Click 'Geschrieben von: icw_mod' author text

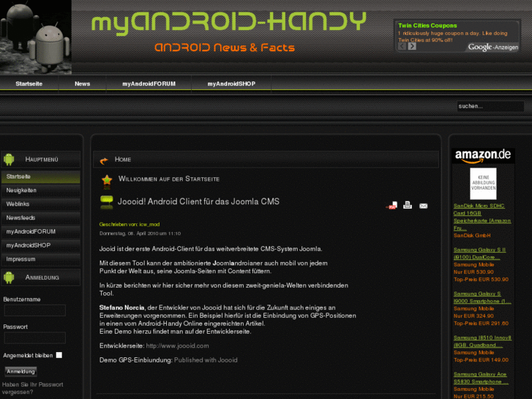click(130, 224)
